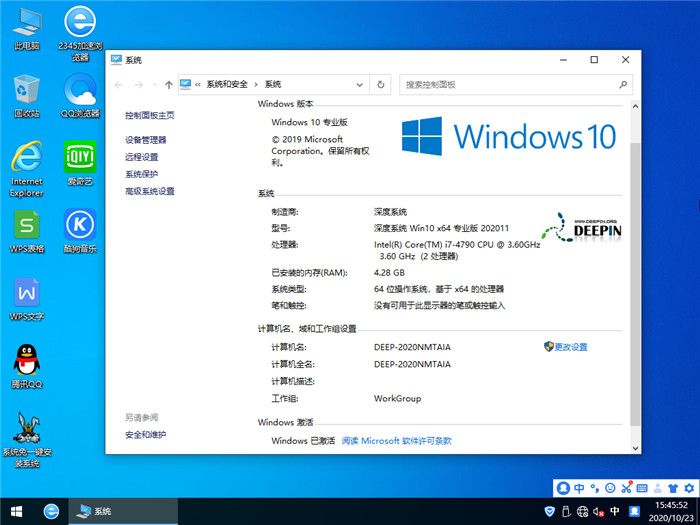Maximize the 系统 window
This screenshot has height=525, width=700.
tap(594, 60)
